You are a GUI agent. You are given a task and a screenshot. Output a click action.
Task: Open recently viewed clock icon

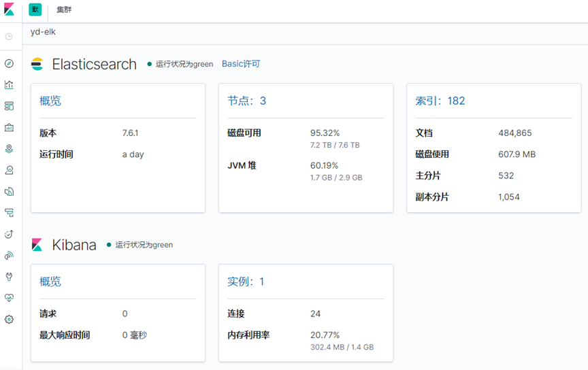pyautogui.click(x=9, y=36)
